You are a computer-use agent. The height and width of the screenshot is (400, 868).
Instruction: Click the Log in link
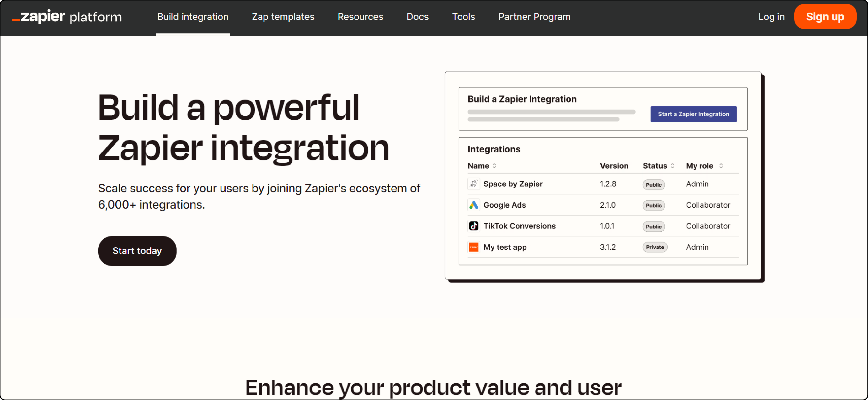[771, 17]
